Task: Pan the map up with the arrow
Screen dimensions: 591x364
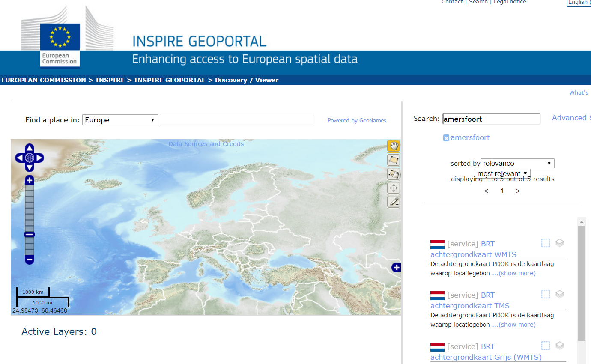Action: pyautogui.click(x=29, y=148)
